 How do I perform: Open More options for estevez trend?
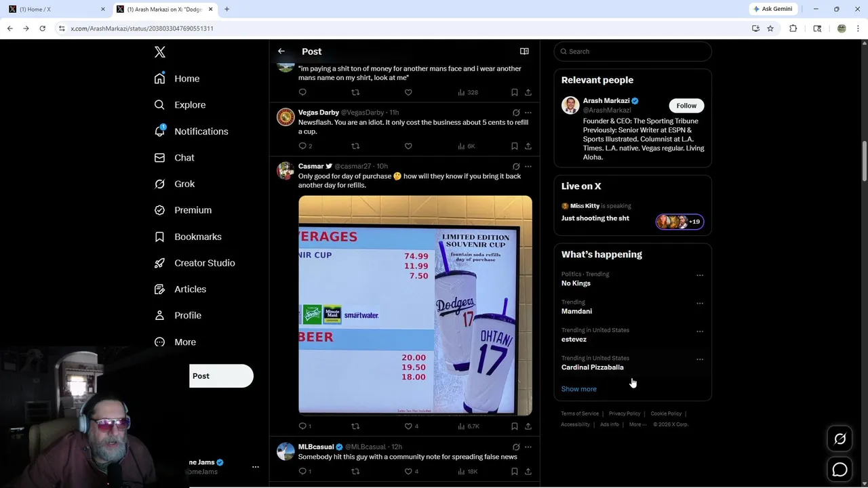click(700, 331)
